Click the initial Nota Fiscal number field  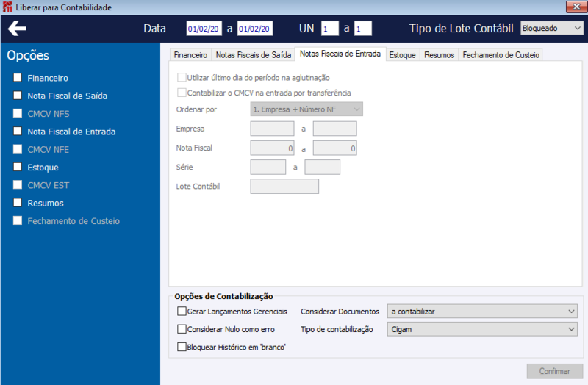click(272, 148)
